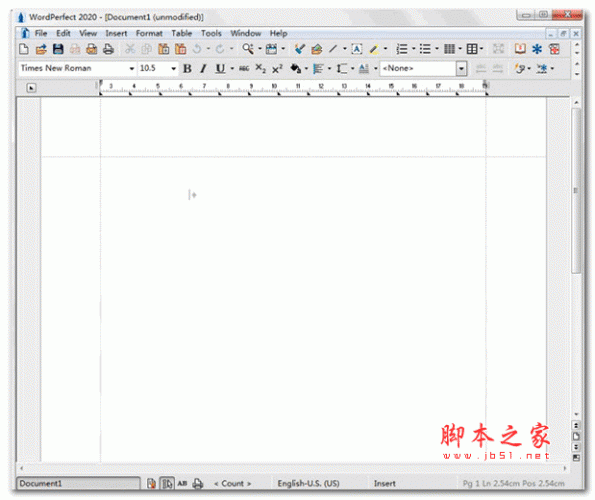Open the Window menu
Screen dimensions: 595x500
click(x=246, y=33)
